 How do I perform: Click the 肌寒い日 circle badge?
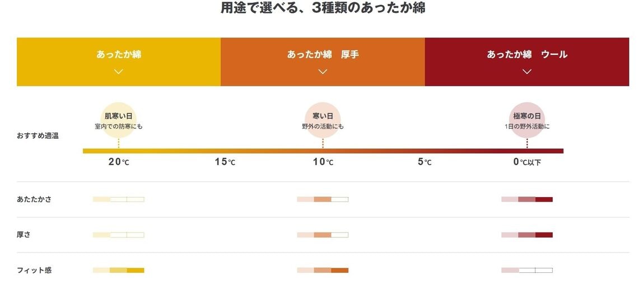(x=119, y=120)
